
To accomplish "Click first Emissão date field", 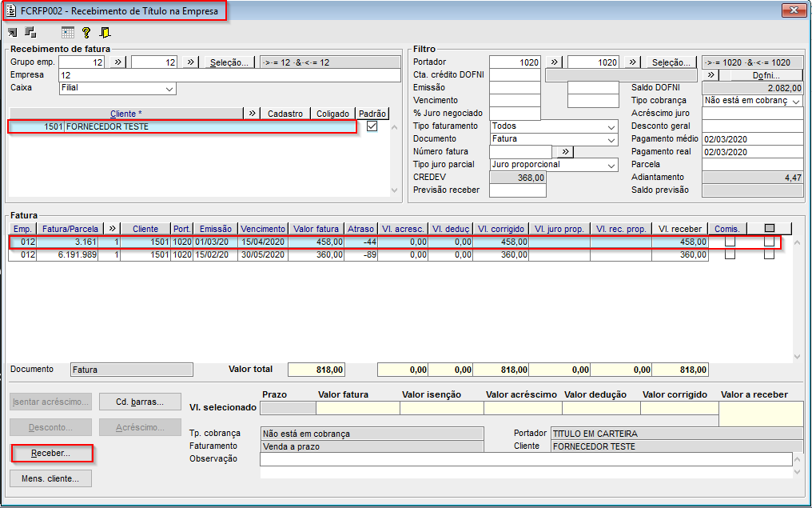I will 515,88.
